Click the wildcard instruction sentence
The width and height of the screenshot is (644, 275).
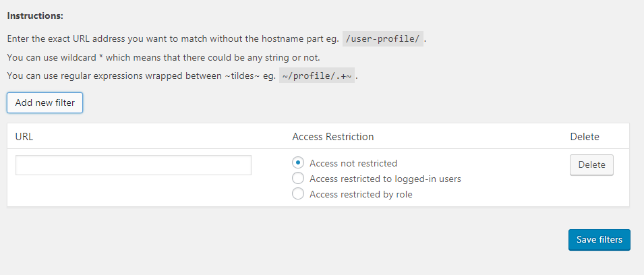point(163,57)
